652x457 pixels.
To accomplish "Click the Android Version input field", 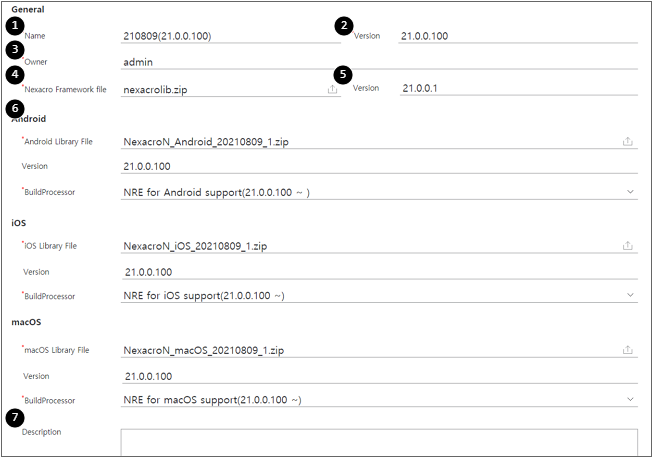I will (x=378, y=166).
